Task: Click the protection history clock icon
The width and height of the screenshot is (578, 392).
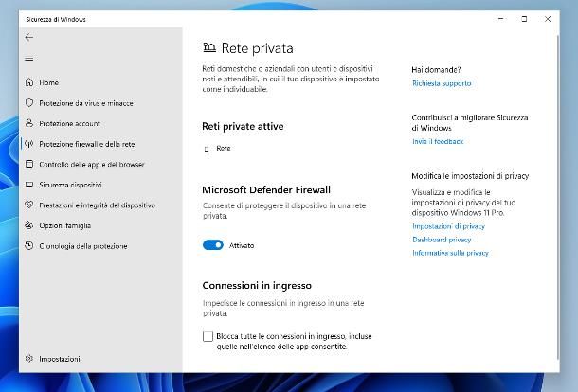Action: pyautogui.click(x=29, y=246)
